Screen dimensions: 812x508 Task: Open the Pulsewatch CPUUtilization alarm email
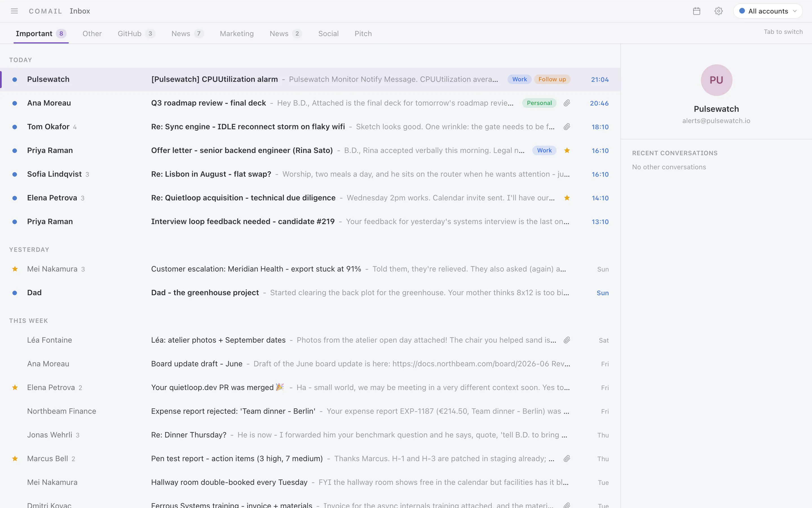point(310,80)
